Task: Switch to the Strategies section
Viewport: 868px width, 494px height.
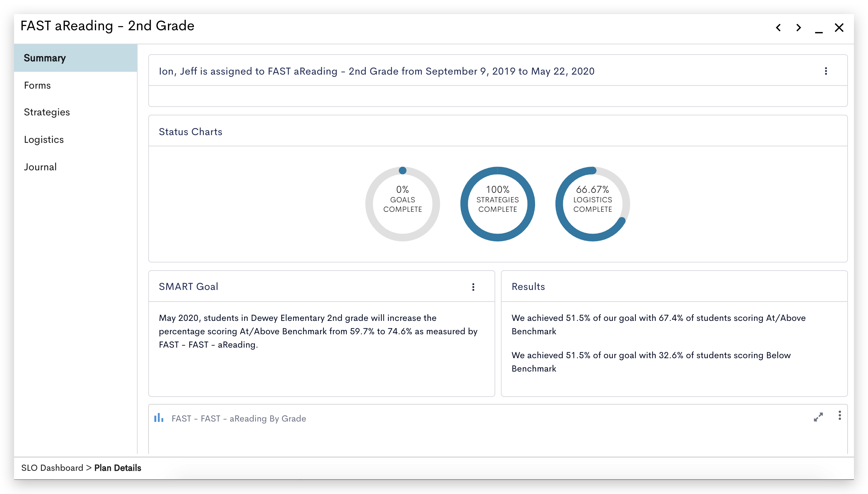Action: (x=47, y=112)
